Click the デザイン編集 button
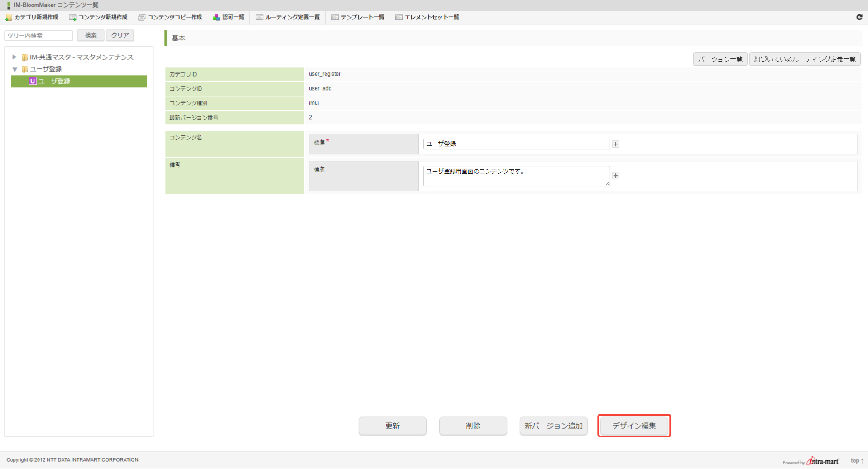 tap(634, 426)
